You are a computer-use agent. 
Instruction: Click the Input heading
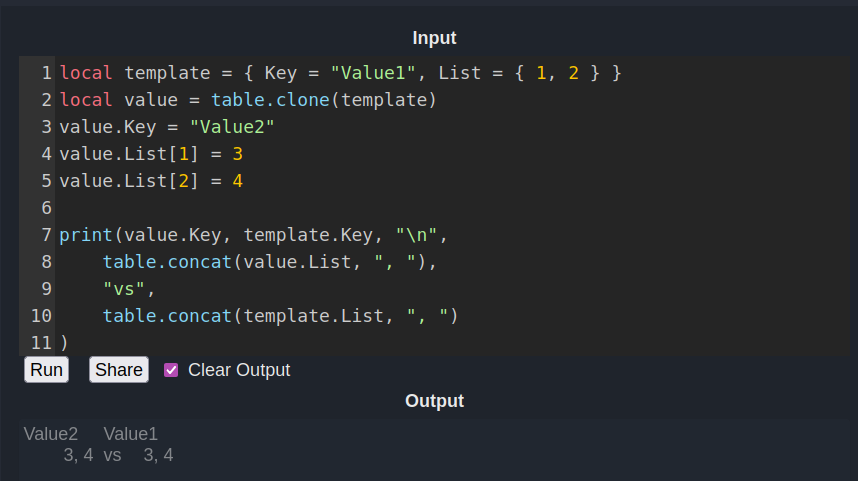(434, 38)
